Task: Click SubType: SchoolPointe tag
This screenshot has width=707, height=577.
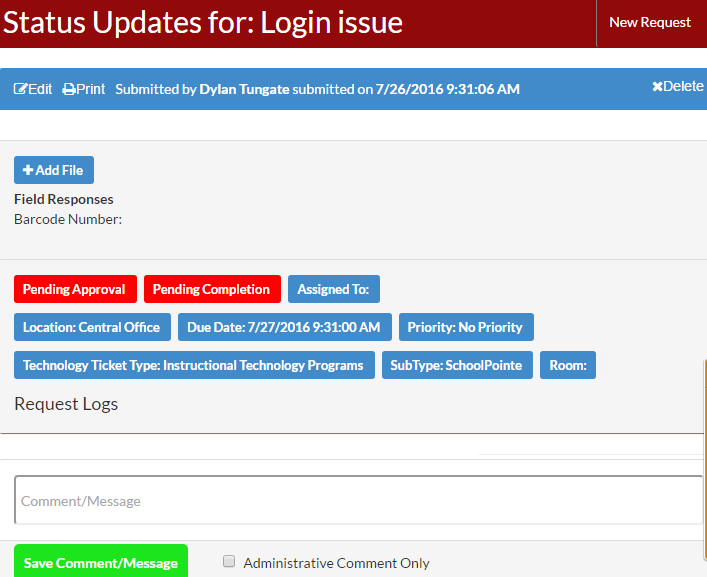Action: click(x=456, y=365)
